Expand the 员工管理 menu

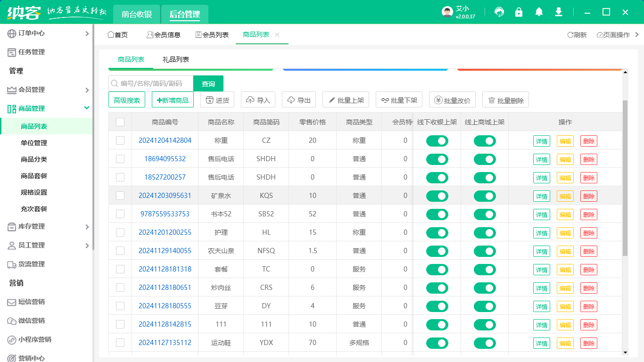tap(87, 246)
